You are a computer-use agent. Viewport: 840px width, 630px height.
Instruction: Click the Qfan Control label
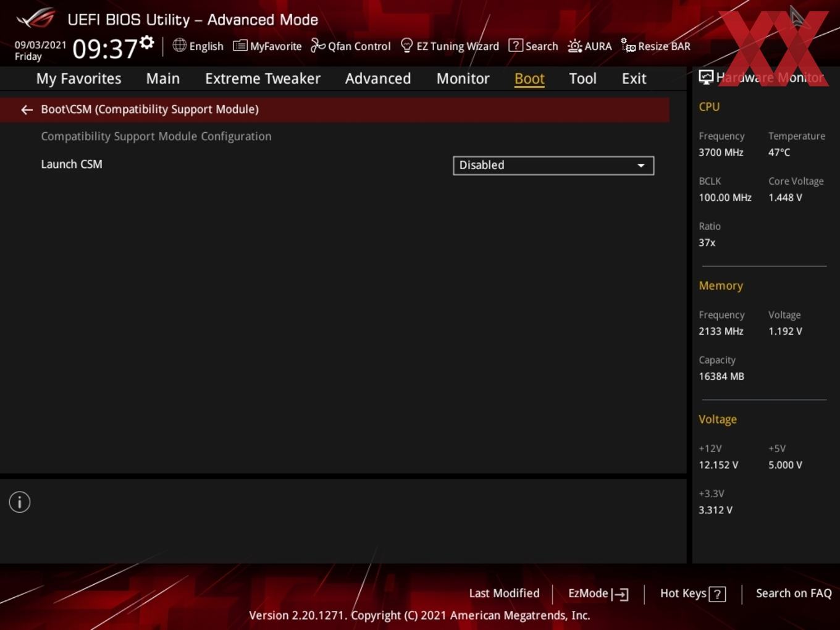click(x=359, y=46)
